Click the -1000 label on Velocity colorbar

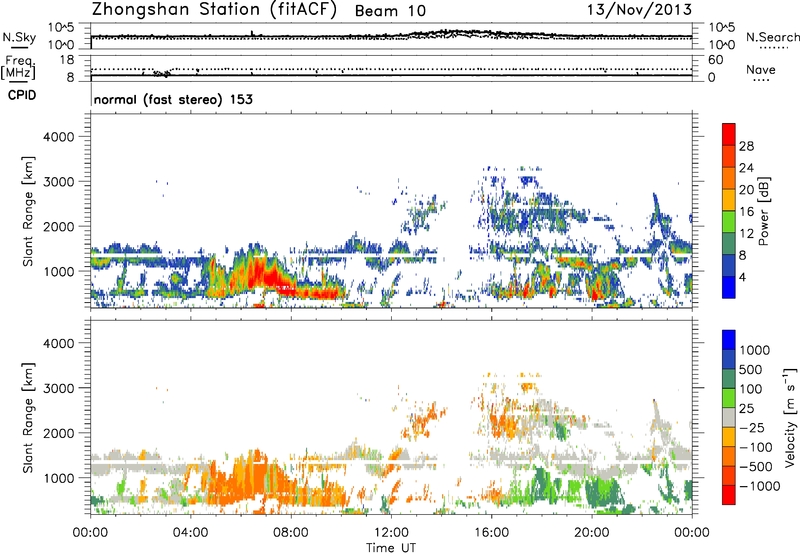[x=759, y=486]
